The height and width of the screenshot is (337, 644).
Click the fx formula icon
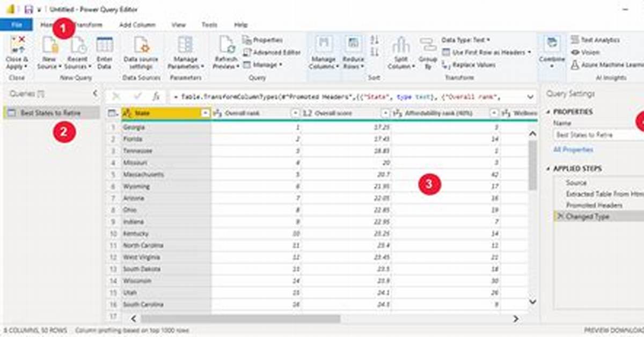[156, 97]
